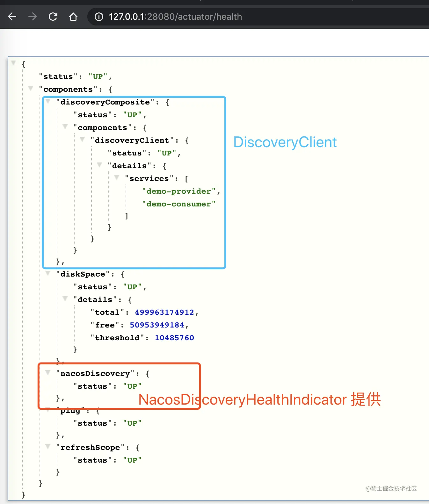Select the "UP" status under ping
Screen dimensions: 429x504
coord(132,423)
